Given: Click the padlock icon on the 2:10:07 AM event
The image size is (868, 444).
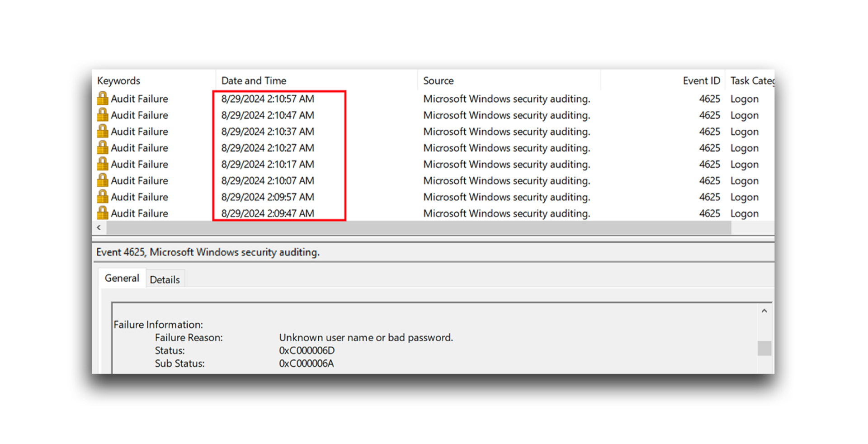Looking at the screenshot, I should 103,180.
